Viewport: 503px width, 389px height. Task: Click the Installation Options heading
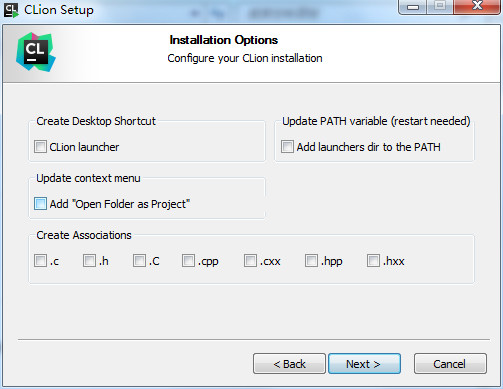click(224, 40)
